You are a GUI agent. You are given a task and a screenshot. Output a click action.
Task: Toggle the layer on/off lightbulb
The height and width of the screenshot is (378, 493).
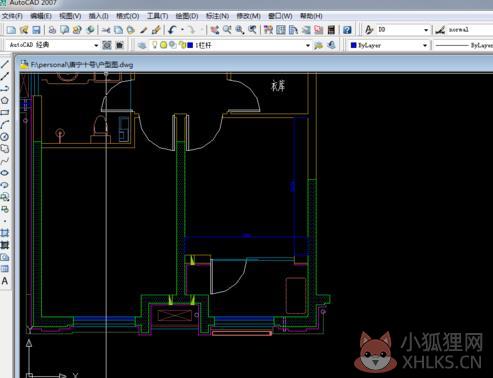tap(154, 45)
